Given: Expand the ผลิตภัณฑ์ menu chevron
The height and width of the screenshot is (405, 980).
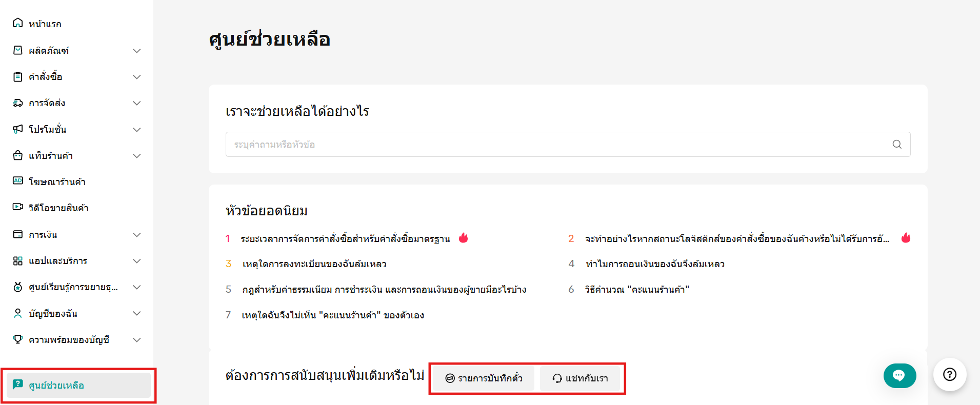Looking at the screenshot, I should coord(137,51).
